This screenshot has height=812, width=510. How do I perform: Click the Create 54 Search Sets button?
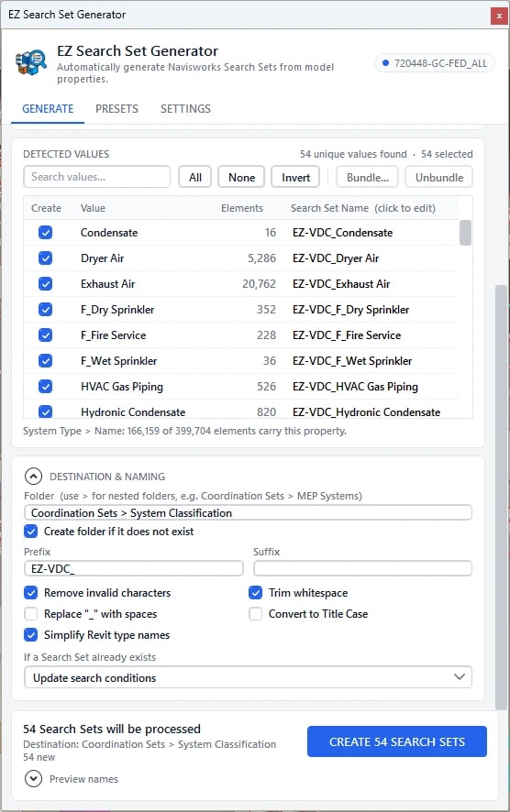coord(397,741)
